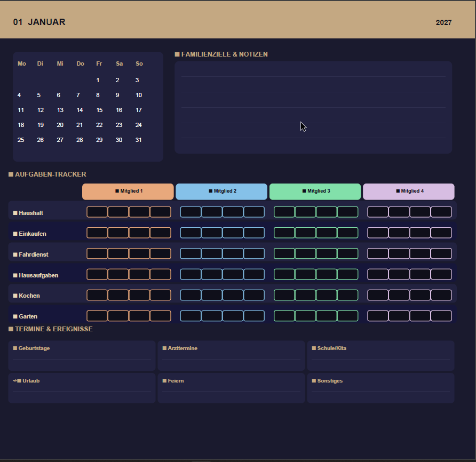Tick first Garten box for Mitglied 2

[x=191, y=316]
